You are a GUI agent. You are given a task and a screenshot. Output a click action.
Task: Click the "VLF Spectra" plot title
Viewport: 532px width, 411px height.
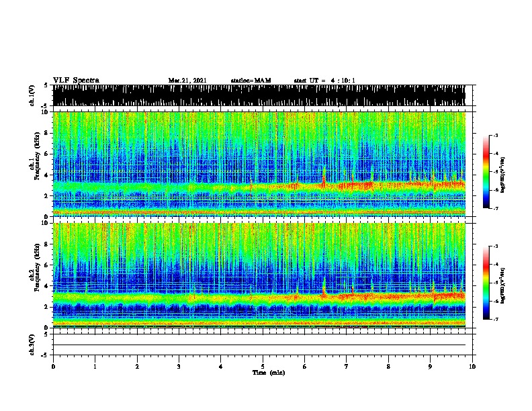pyautogui.click(x=76, y=81)
